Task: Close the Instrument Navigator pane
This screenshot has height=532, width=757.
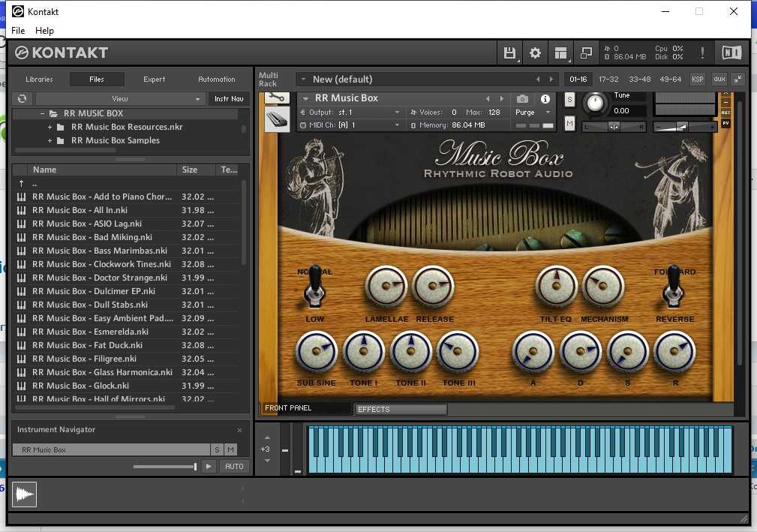Action: click(x=239, y=430)
